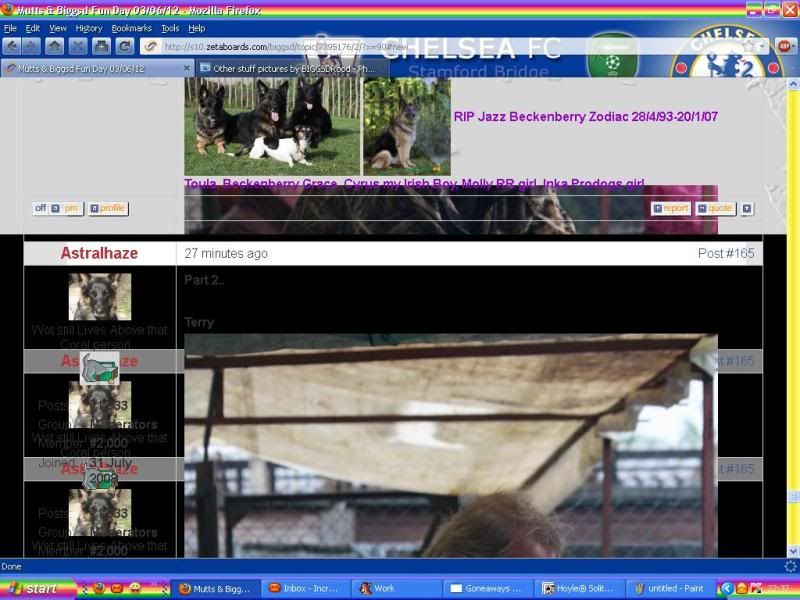
Task: Open the History menu
Action: click(x=89, y=28)
